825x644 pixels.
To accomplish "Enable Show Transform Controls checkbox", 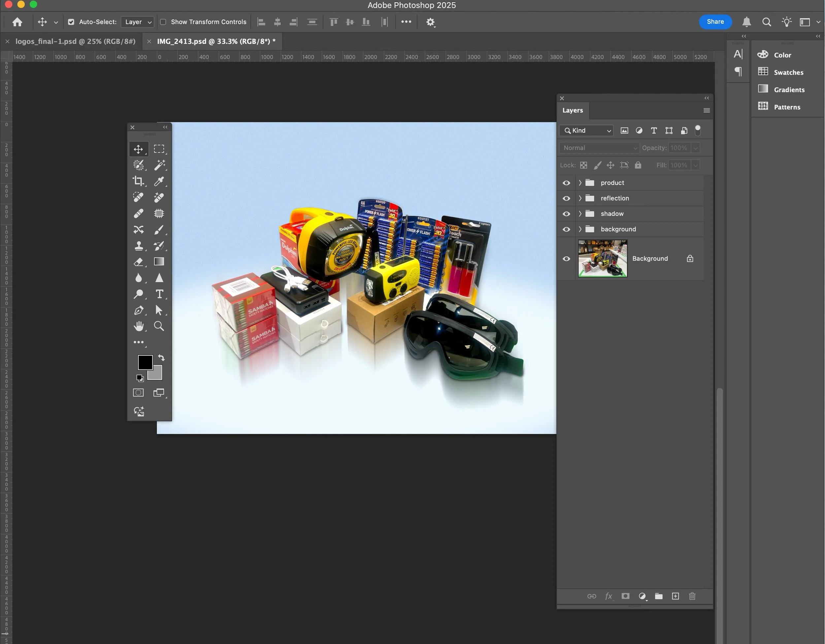I will 163,22.
